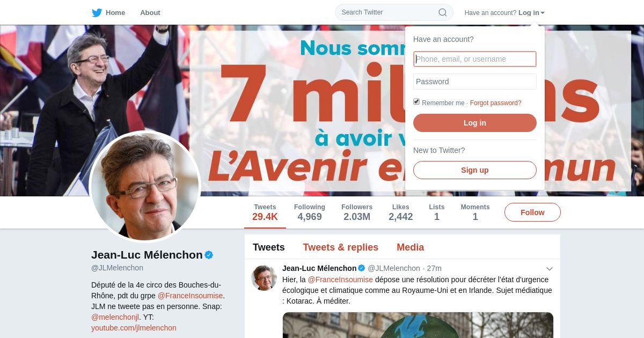
Task: Toggle the Remember me checkbox
Action: pyautogui.click(x=416, y=102)
